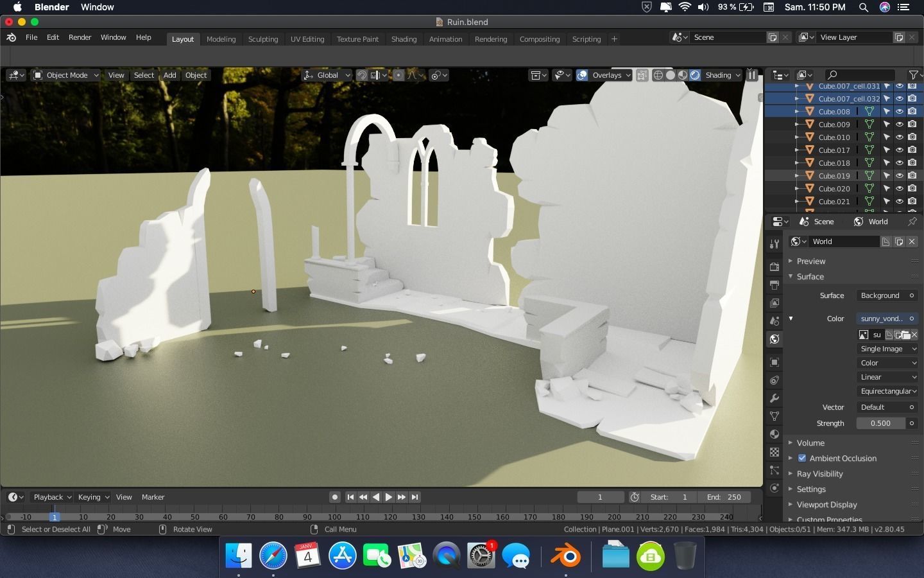The height and width of the screenshot is (578, 924).
Task: Open Linear interpolation dropdown
Action: point(888,377)
